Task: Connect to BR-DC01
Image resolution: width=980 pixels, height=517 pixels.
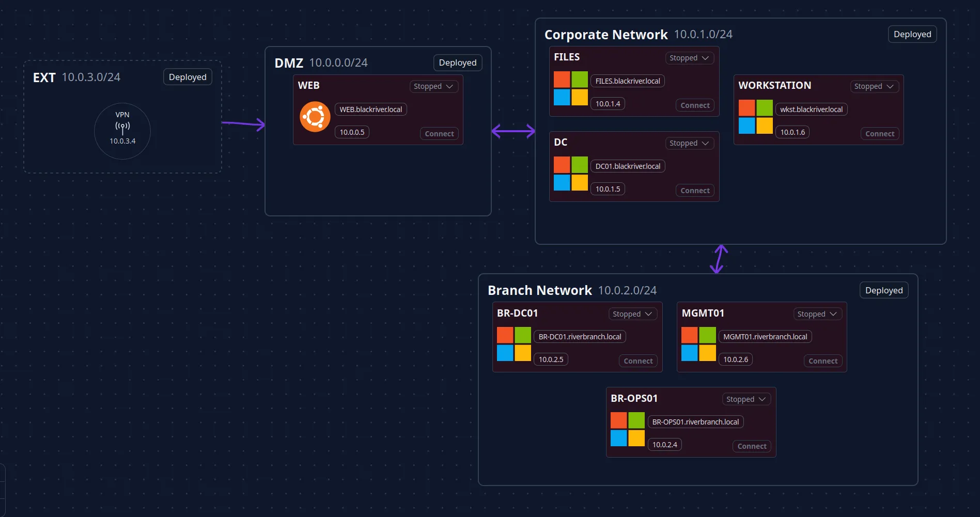Action: [638, 361]
